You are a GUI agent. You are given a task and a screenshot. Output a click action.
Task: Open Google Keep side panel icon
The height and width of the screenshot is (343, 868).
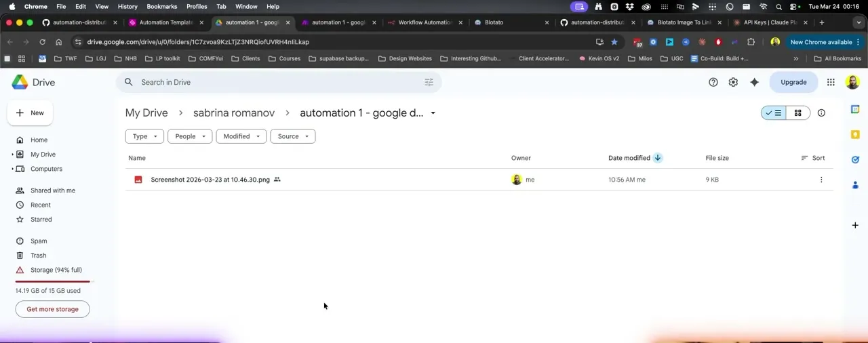855,134
